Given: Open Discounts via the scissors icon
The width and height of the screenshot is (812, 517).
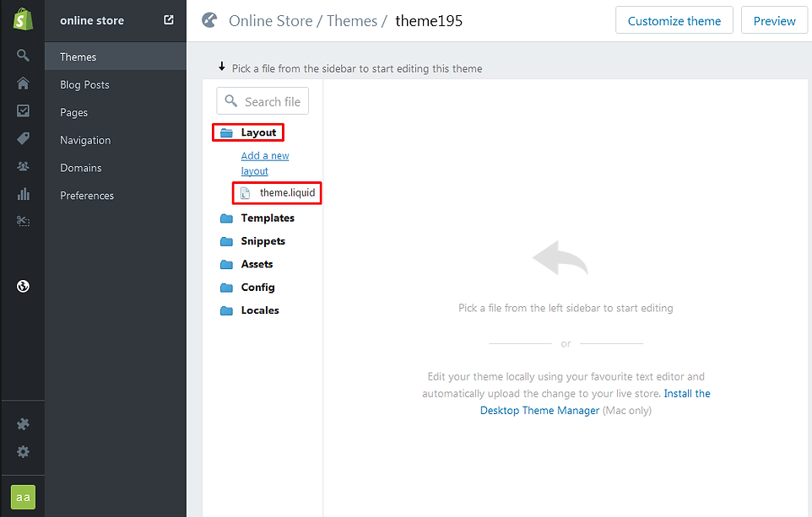Looking at the screenshot, I should (23, 221).
